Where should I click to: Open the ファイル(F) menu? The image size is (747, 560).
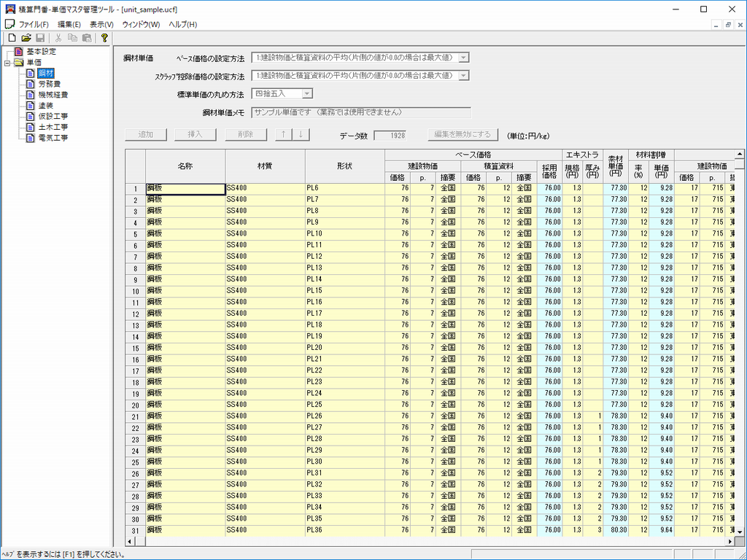tap(33, 24)
